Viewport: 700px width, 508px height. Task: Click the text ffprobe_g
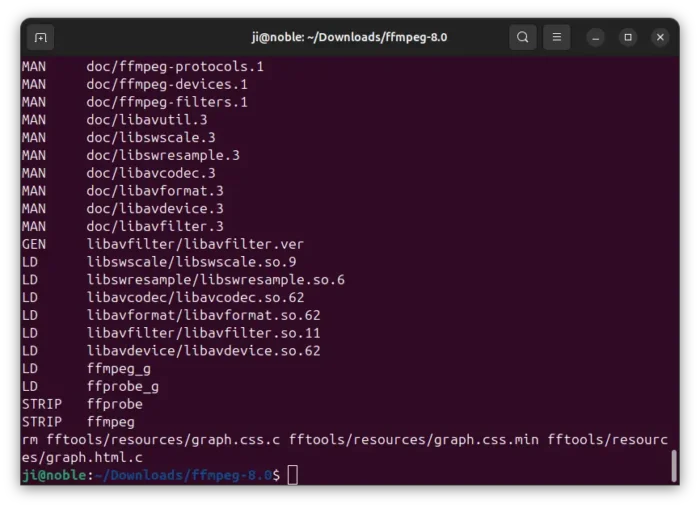123,387
